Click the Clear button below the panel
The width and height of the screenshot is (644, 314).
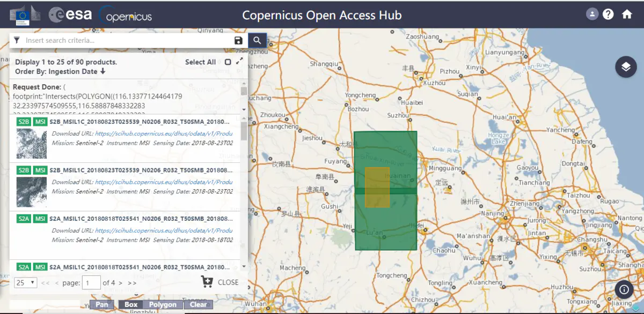pyautogui.click(x=198, y=304)
